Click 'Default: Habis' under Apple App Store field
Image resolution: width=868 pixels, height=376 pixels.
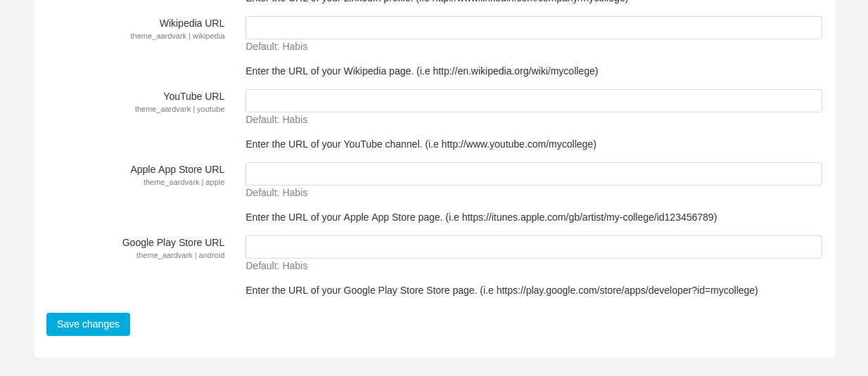coord(276,193)
